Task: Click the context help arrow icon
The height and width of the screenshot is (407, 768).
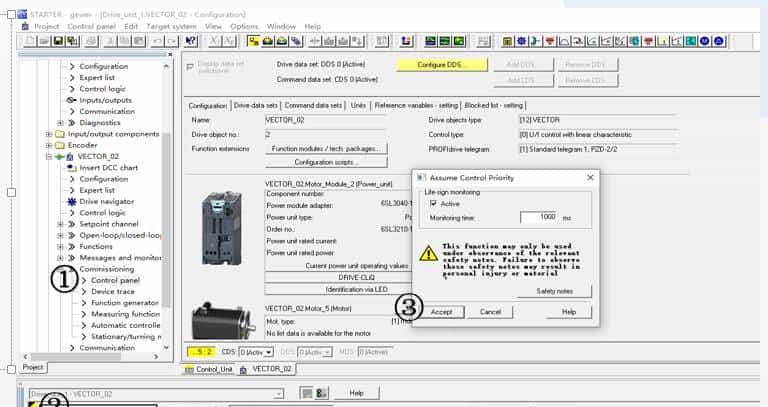Action: tap(191, 40)
